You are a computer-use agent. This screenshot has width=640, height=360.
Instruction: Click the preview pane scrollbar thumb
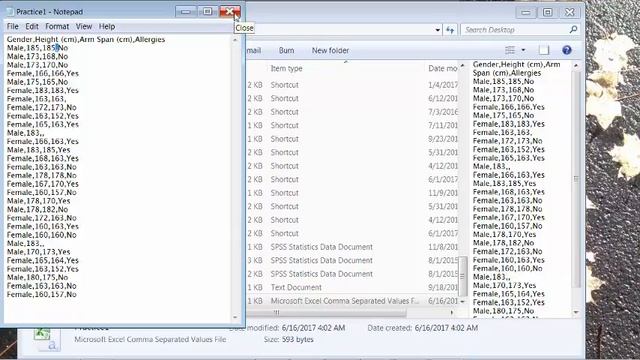pyautogui.click(x=576, y=179)
